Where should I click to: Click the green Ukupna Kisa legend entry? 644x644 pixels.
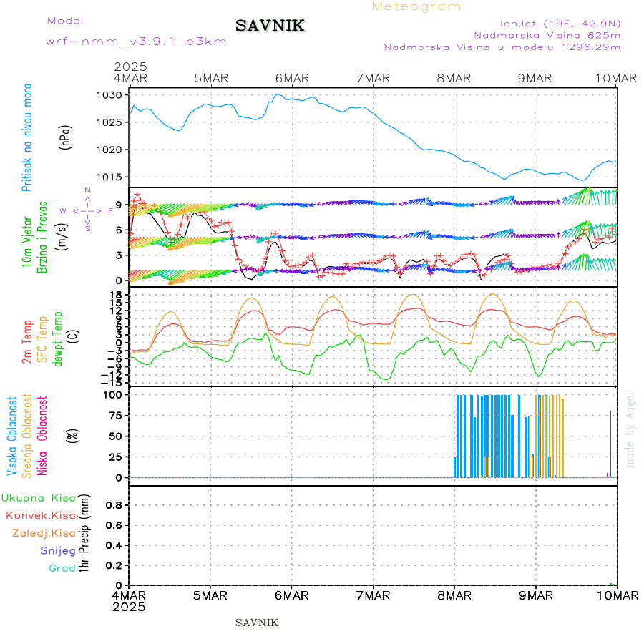(x=39, y=498)
